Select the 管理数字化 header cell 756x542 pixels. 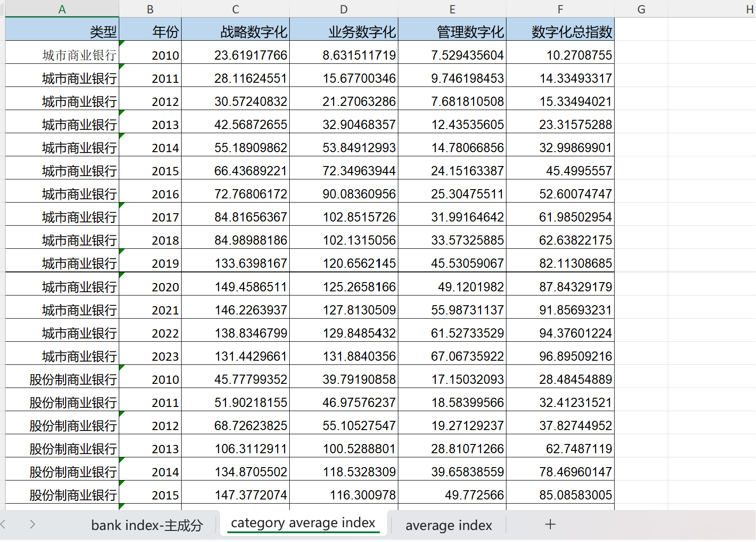[452, 30]
